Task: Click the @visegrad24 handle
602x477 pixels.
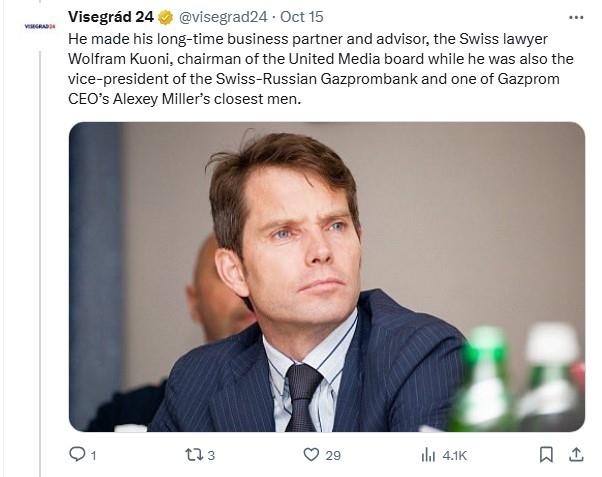Action: click(224, 17)
